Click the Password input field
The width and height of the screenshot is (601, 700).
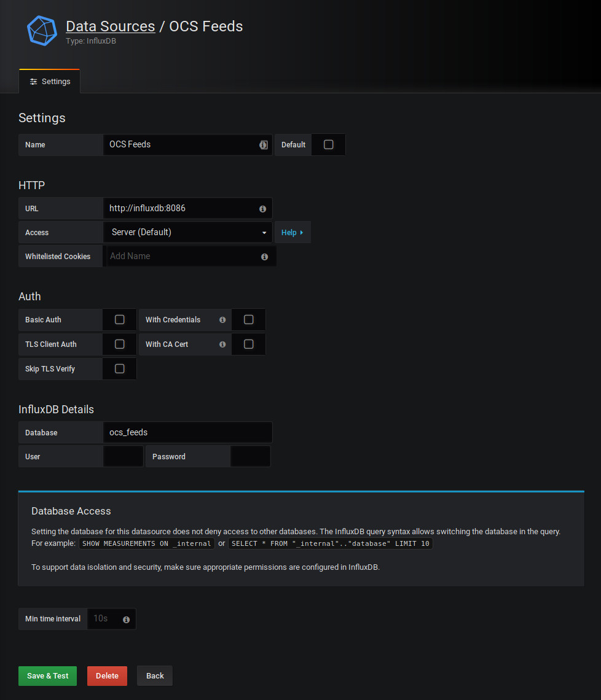(250, 457)
